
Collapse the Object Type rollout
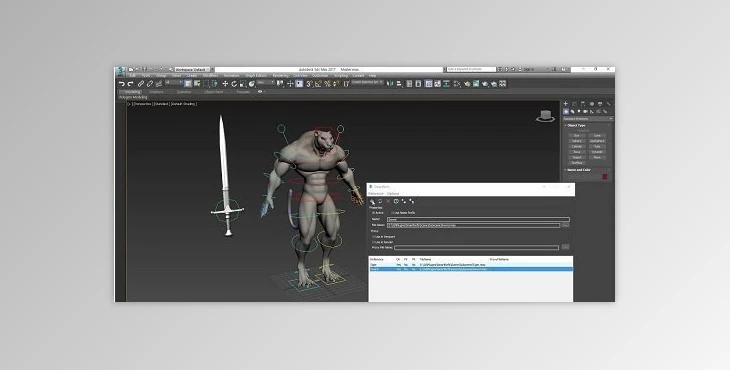(576, 126)
